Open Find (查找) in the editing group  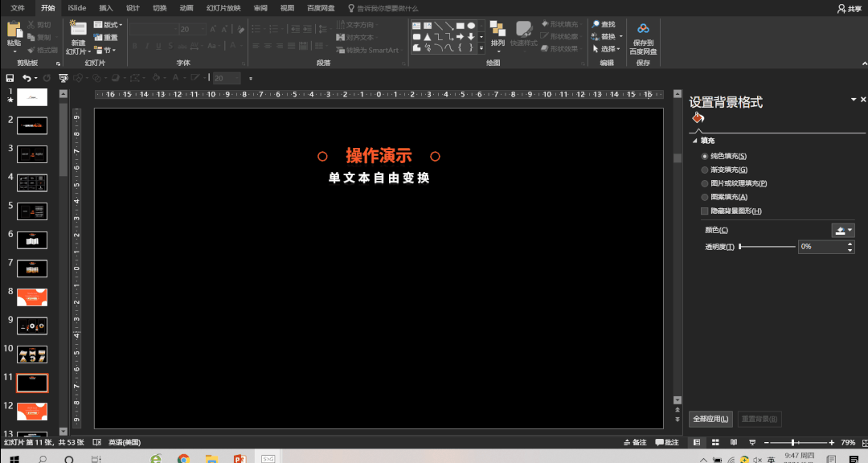(603, 25)
